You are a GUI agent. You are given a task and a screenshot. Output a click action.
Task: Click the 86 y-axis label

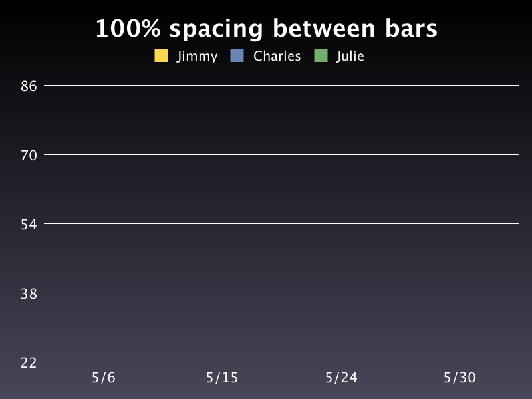28,86
